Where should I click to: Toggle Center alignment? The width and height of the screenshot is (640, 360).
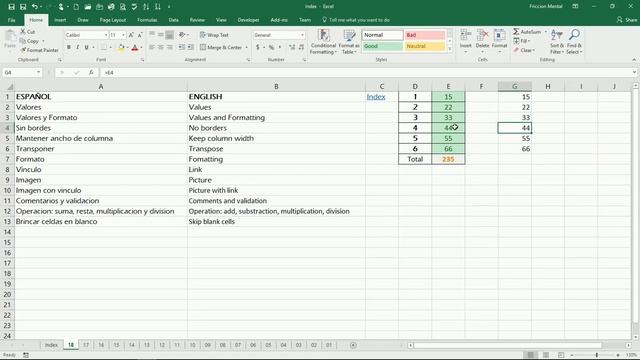[161, 47]
